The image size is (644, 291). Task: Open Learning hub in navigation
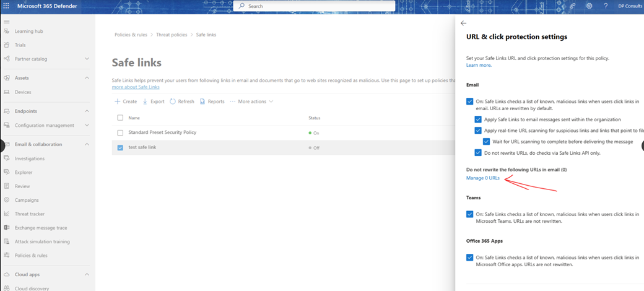click(x=28, y=31)
